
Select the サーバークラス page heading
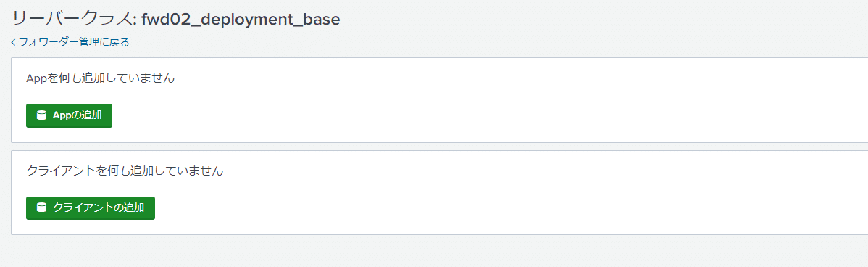(x=175, y=19)
